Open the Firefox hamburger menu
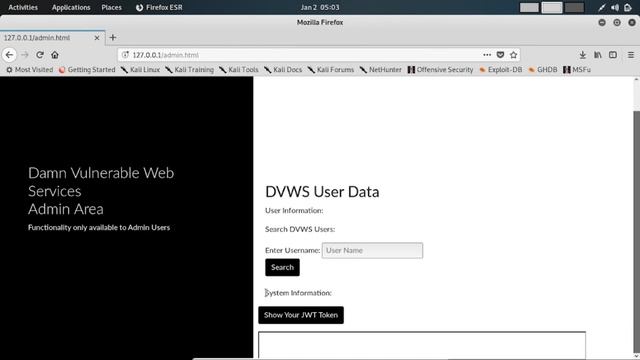 631,55
